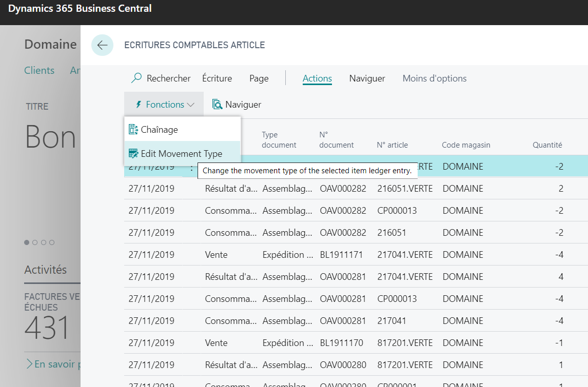This screenshot has width=588, height=387.
Task: Open search via magnifier icon
Action: pyautogui.click(x=136, y=78)
